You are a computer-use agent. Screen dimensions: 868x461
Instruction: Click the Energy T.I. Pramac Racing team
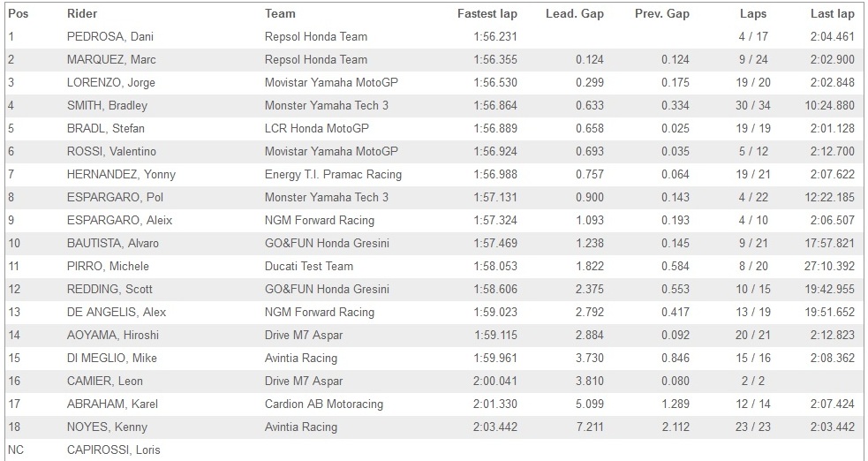point(333,175)
